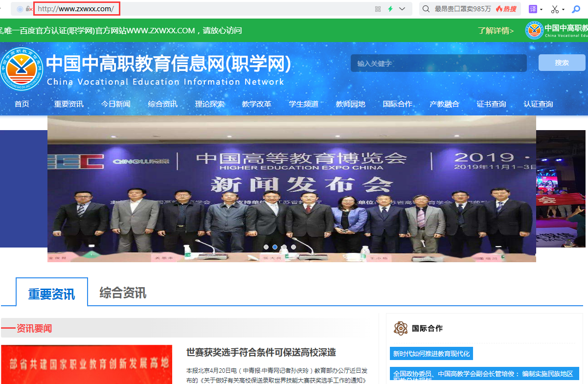The image size is (588, 384).
Task: Click the site security icon before the URL
Action: pyautogui.click(x=29, y=9)
